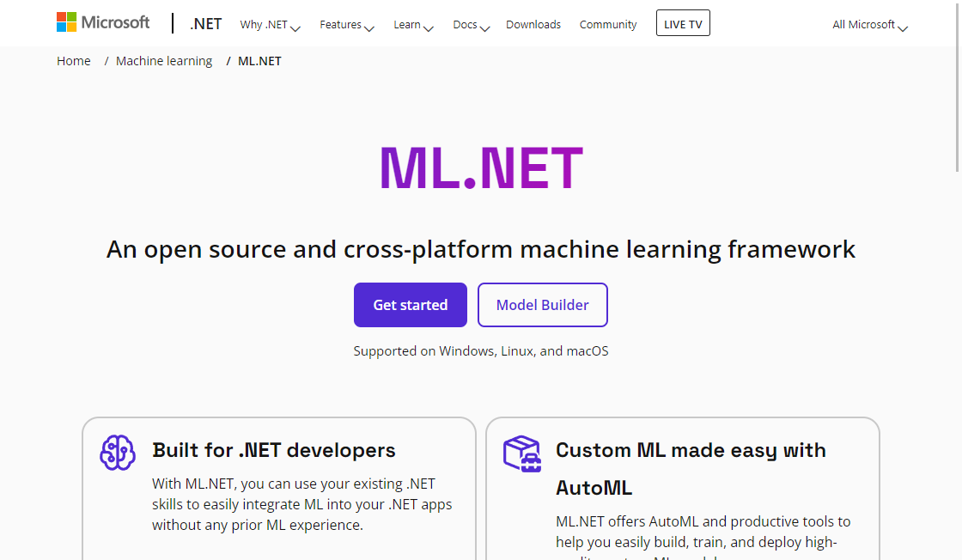This screenshot has width=962, height=560.
Task: Click the Built for .NET developers heading
Action: click(274, 450)
